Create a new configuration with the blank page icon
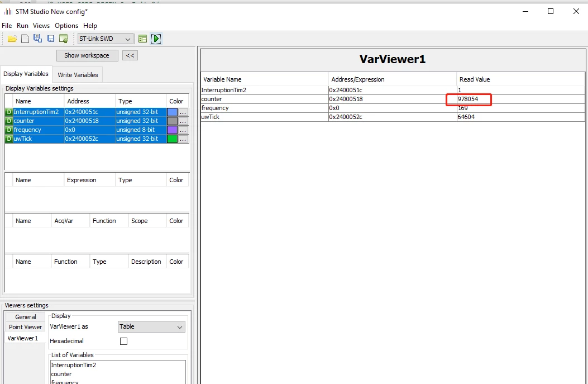Viewport: 588px width, 384px height. click(25, 39)
